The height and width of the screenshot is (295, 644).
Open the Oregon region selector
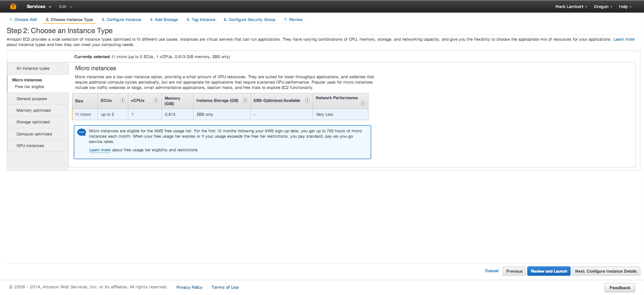(x=603, y=6)
